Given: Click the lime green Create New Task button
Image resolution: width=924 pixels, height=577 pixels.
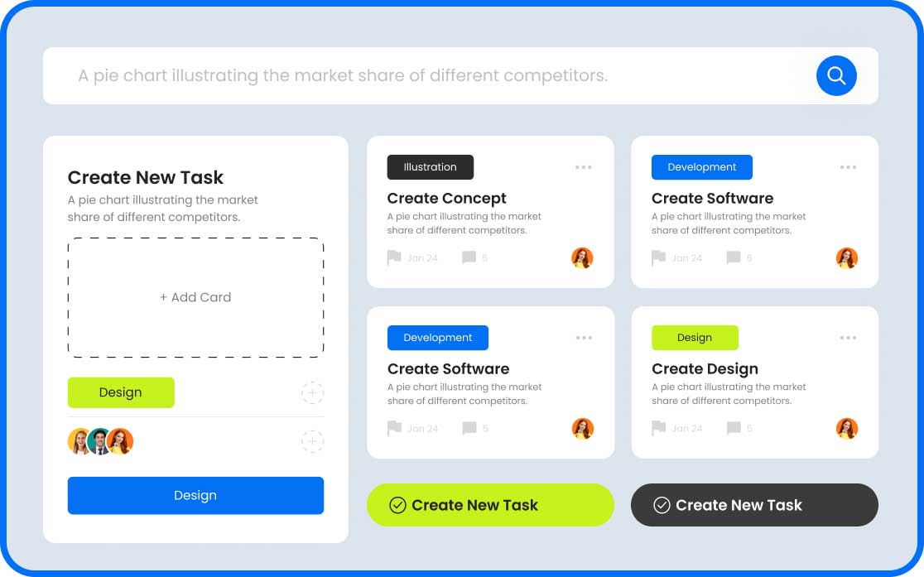Looking at the screenshot, I should coord(490,505).
